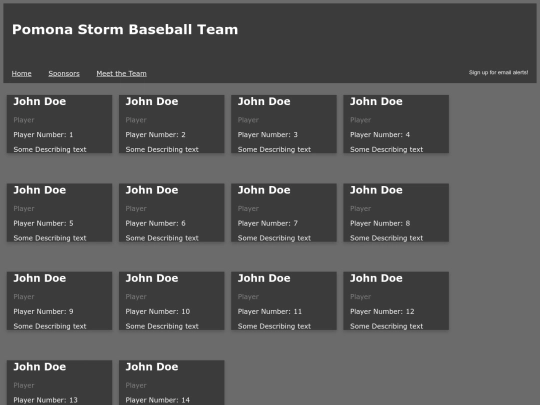The image size is (540, 405).
Task: Click Some Describing text on player 10 card
Action: [162, 326]
